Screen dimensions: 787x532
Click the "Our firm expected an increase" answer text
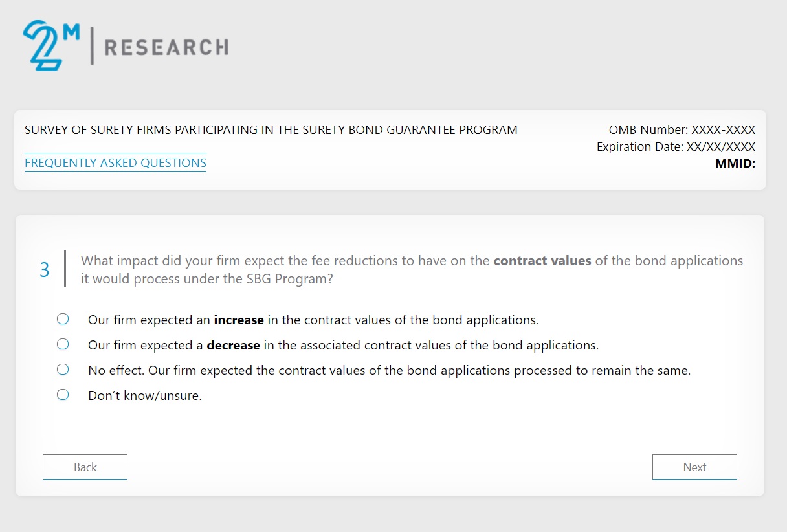[313, 320]
